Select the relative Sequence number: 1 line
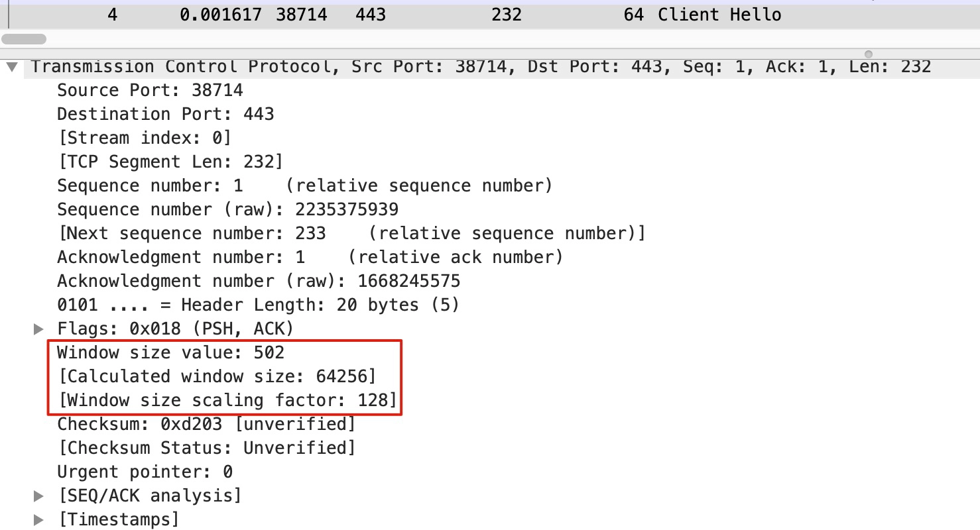This screenshot has height=530, width=980. 305,185
